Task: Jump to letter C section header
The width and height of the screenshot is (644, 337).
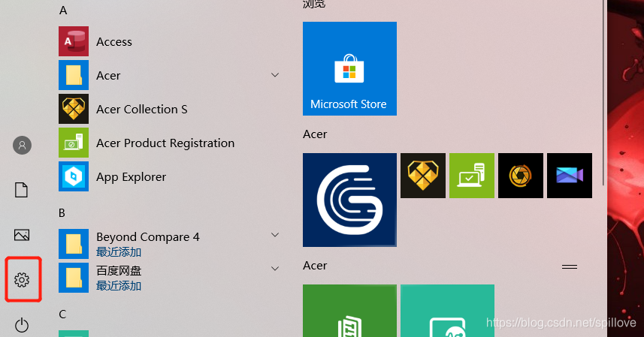Action: click(62, 314)
